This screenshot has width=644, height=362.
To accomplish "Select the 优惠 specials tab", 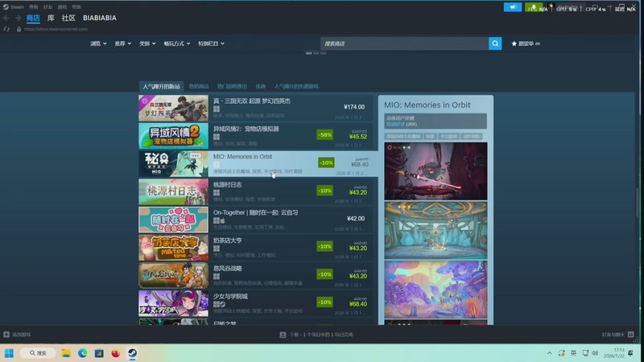I will [261, 87].
